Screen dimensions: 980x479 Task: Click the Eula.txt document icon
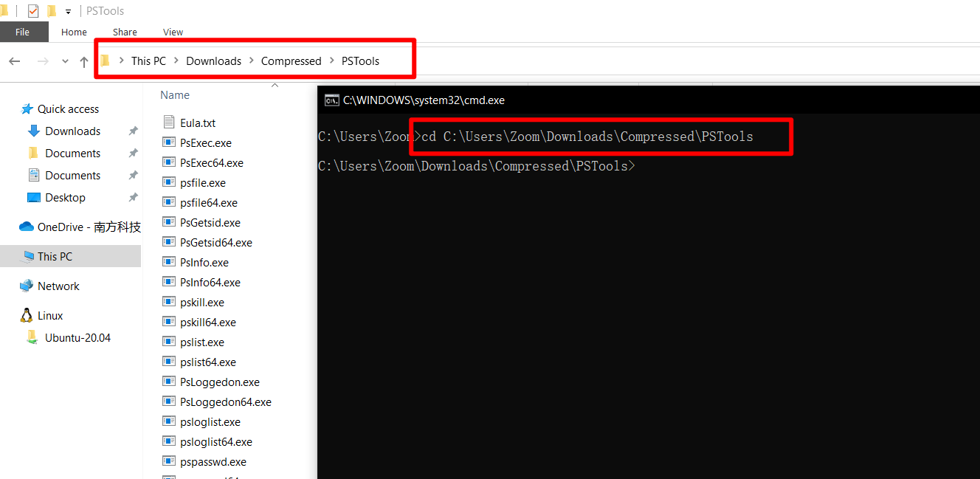click(x=168, y=123)
